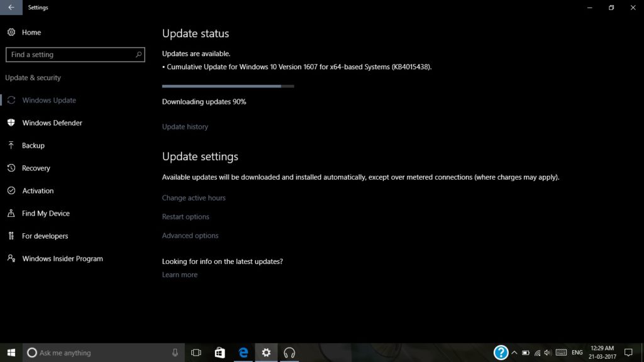Open the touch keyboard tray icon
The width and height of the screenshot is (644, 362).
[561, 353]
